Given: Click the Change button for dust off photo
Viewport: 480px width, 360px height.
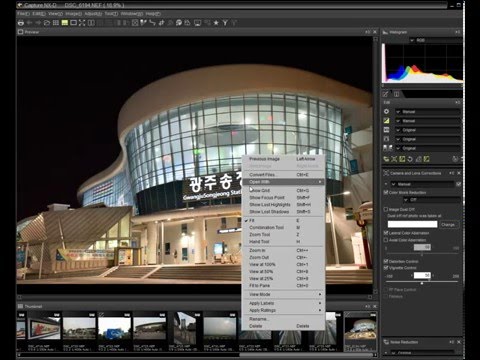Looking at the screenshot, I should [x=448, y=225].
